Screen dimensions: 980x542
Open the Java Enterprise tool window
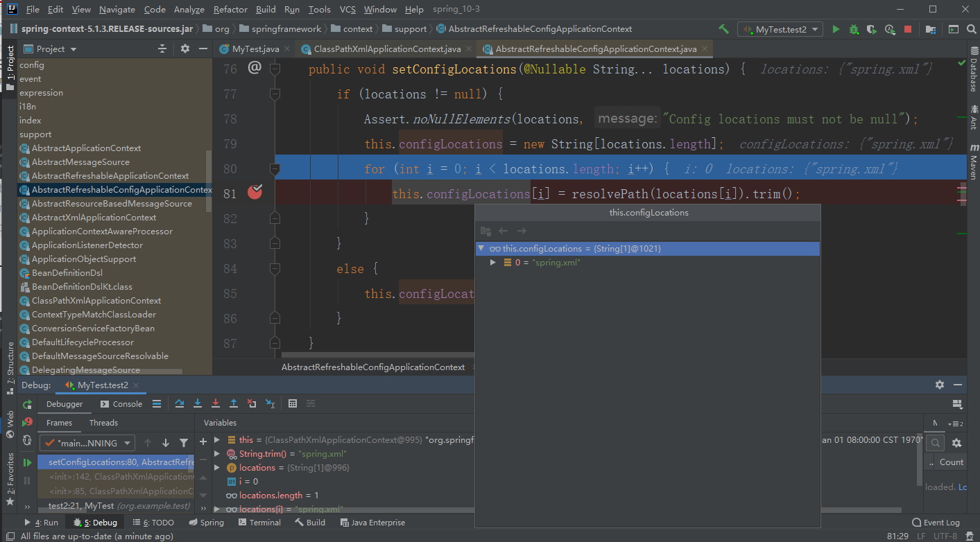(x=372, y=523)
